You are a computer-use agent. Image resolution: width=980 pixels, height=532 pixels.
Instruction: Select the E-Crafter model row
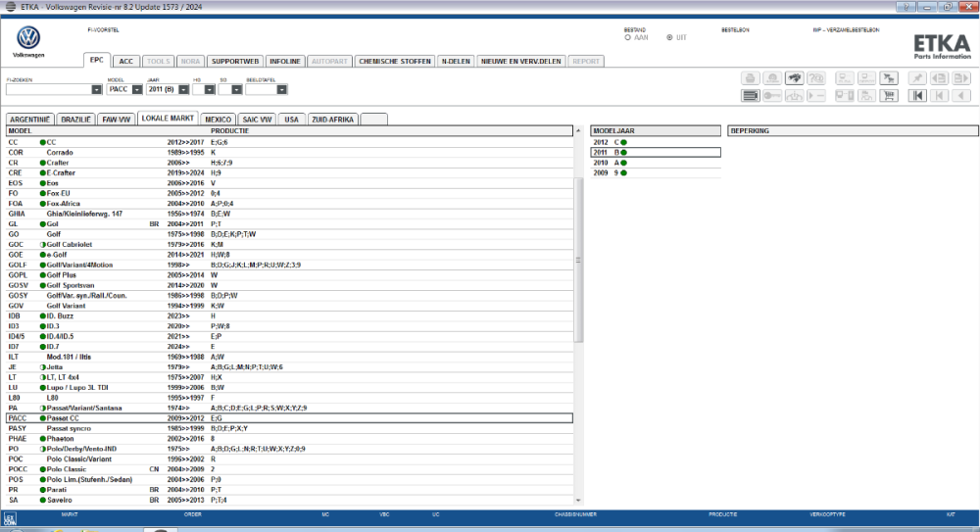pyautogui.click(x=289, y=172)
